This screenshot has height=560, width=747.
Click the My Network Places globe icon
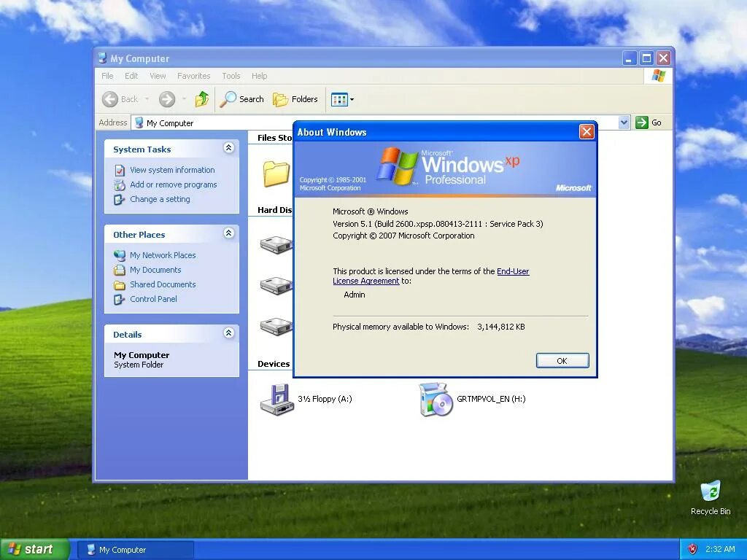click(120, 255)
